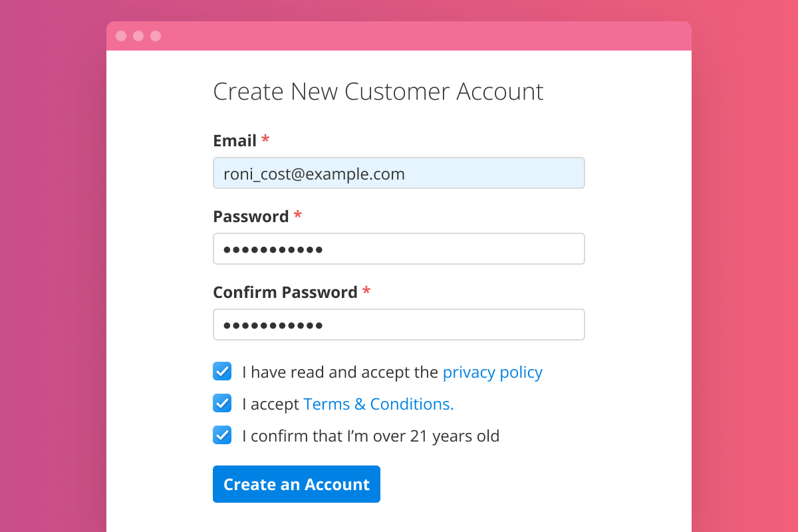Click the Confirm Password field label
The image size is (798, 532).
[285, 293]
